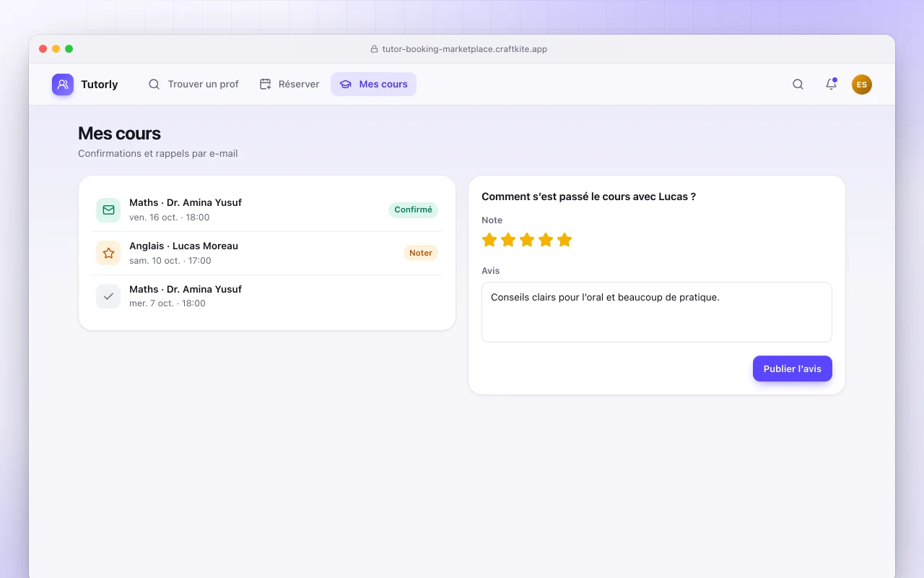Open the ES user avatar menu
The image size is (924, 578).
(x=862, y=85)
